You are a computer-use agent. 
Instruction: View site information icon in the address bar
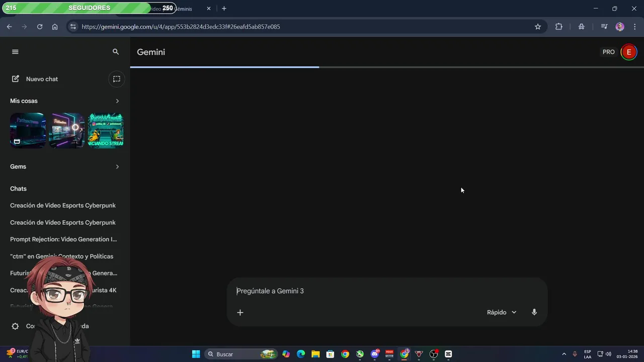coord(73,27)
